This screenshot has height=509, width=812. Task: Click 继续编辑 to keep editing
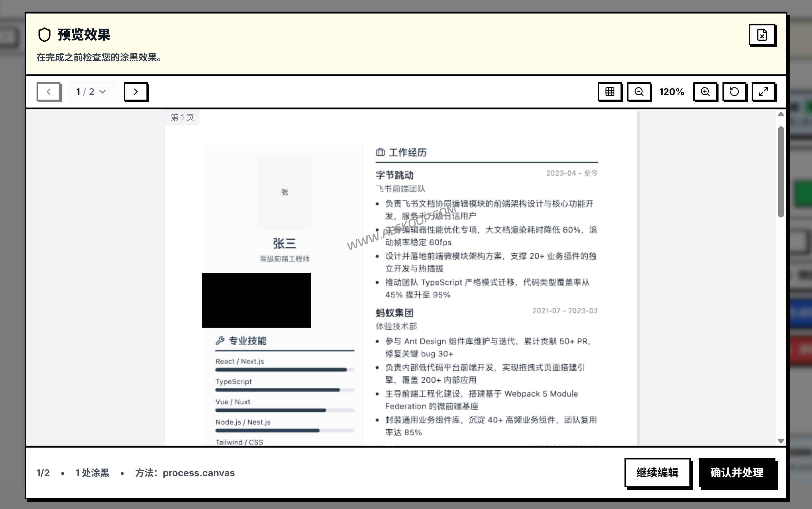pos(658,473)
